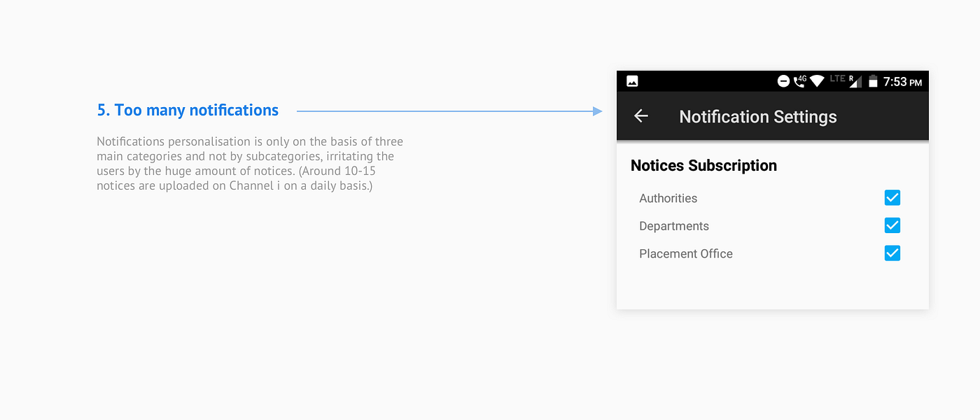The width and height of the screenshot is (980, 420).
Task: Toggle off Placement Office notifications
Action: click(x=892, y=253)
